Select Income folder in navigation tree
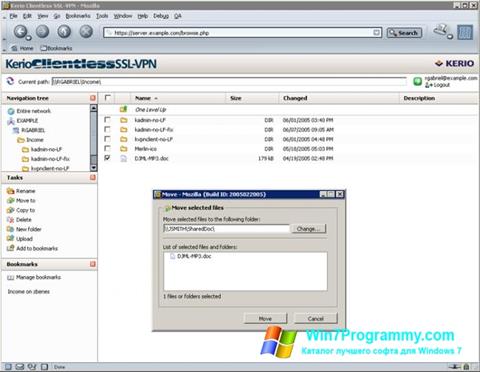 pos(30,140)
